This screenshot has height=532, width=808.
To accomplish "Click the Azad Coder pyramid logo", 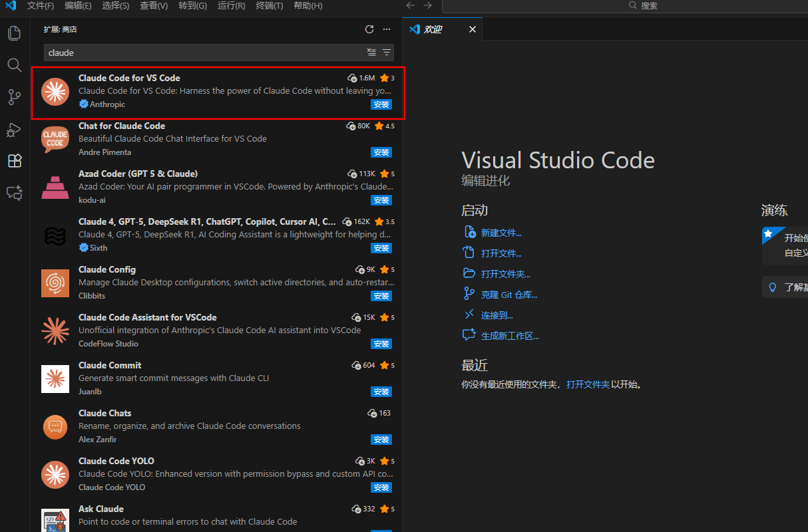I will click(55, 188).
